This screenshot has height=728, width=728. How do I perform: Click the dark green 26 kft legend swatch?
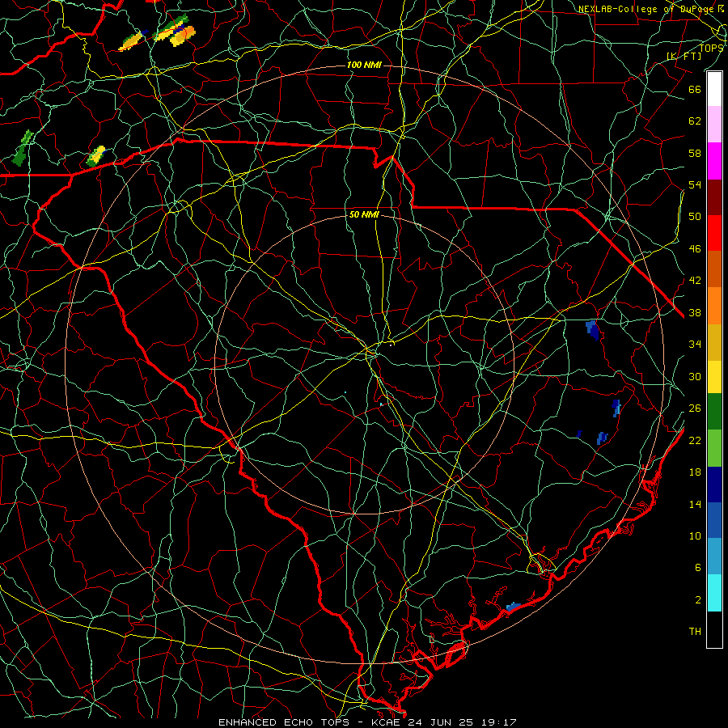(714, 412)
